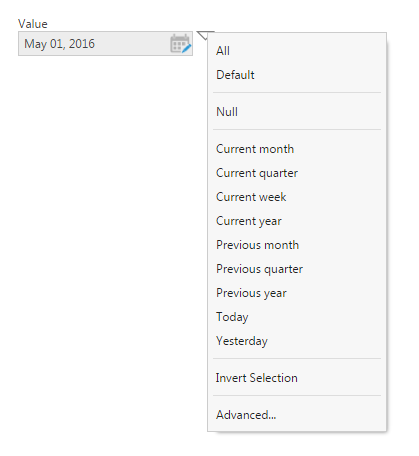The height and width of the screenshot is (456, 419).
Task: Select Current week entry
Action: [297, 197]
